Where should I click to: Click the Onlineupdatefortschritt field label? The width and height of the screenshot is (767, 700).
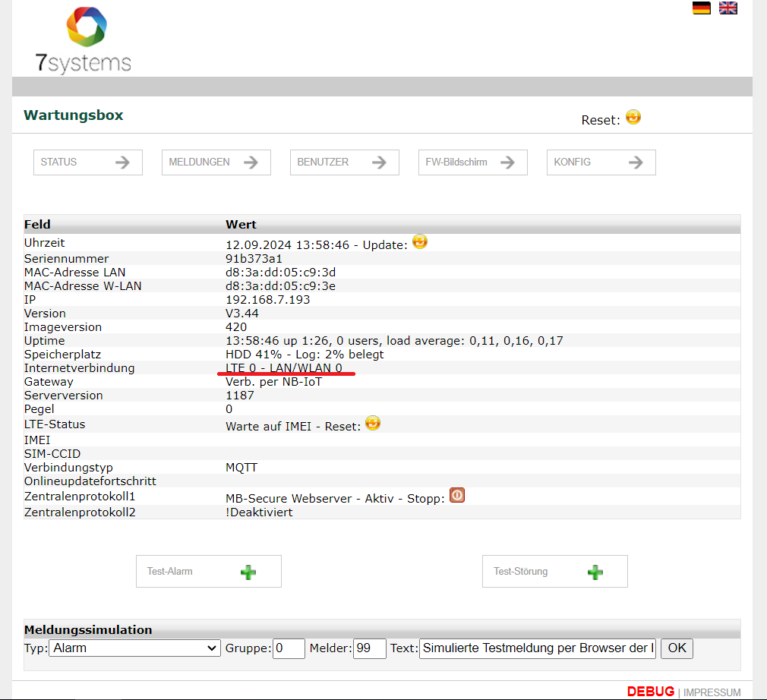tap(90, 481)
